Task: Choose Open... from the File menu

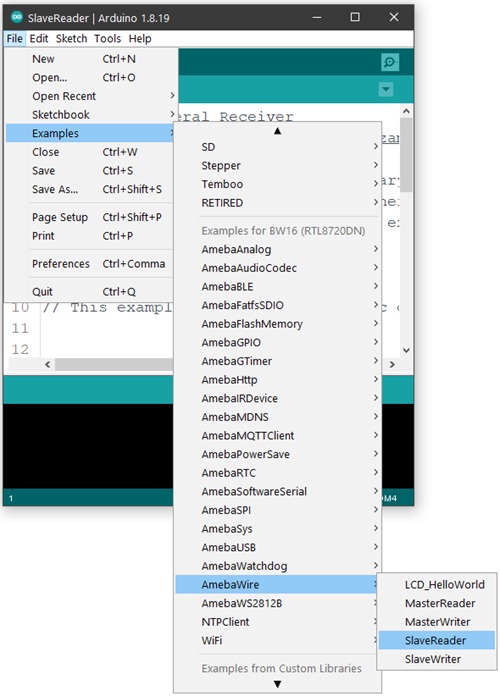Action: 91,77
